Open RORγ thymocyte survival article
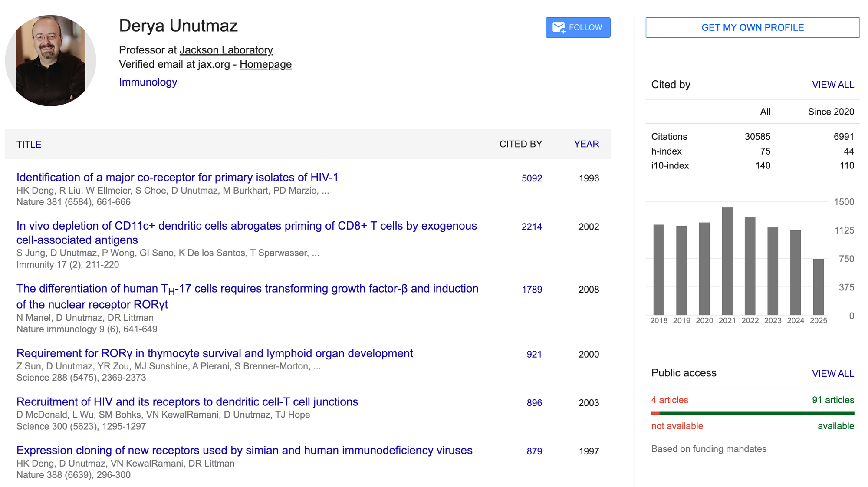Image resolution: width=868 pixels, height=487 pixels. (x=214, y=353)
